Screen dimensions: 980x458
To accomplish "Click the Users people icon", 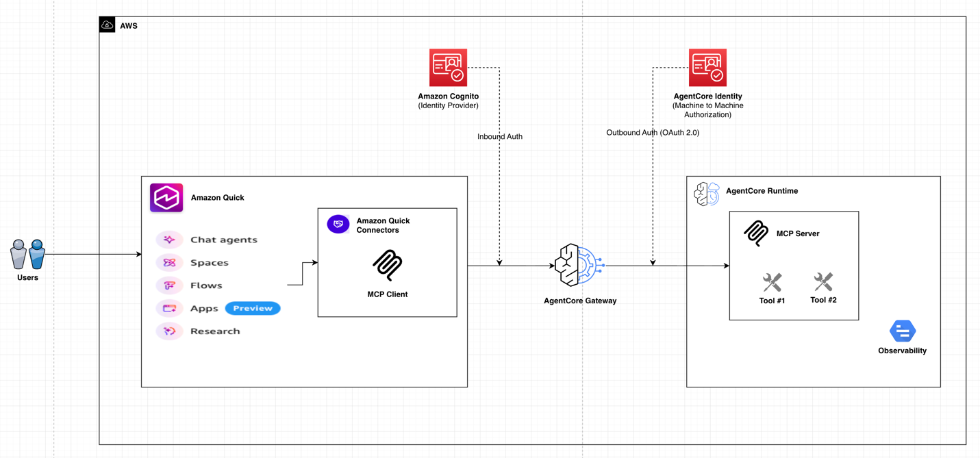I will 28,254.
